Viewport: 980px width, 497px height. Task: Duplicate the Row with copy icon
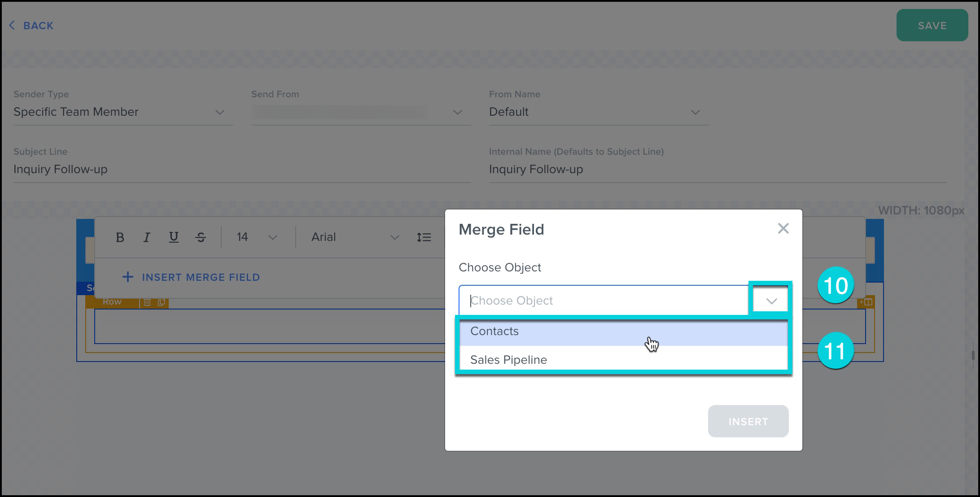tap(162, 302)
